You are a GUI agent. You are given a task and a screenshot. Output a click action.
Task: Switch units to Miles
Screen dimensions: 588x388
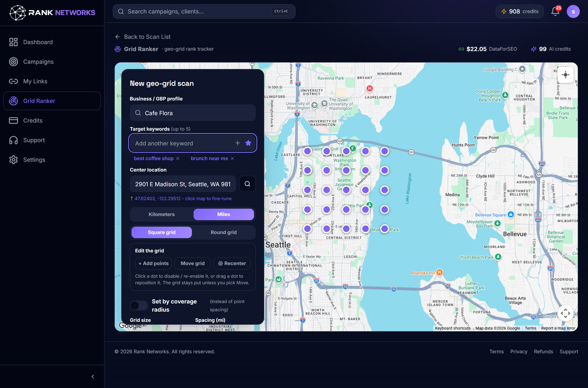(224, 215)
